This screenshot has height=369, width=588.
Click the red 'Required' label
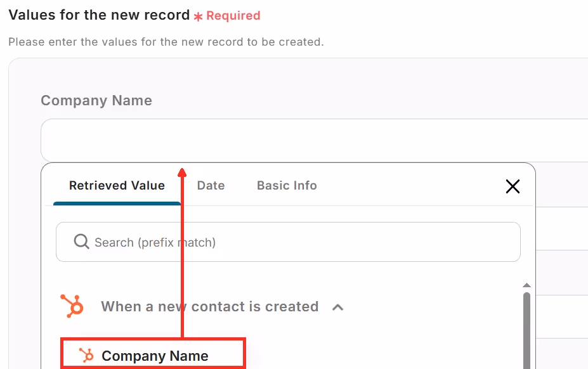click(233, 16)
